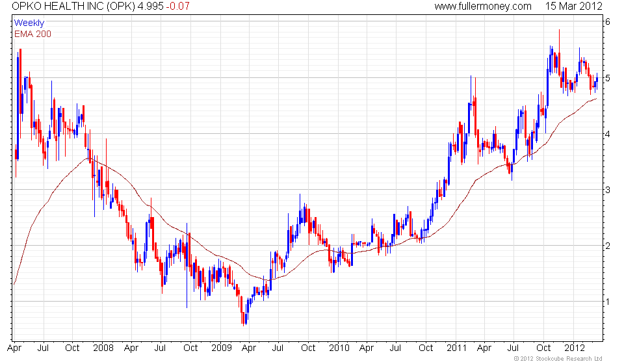Screen dimensions: 637x364
Task: Click the 2010 year axis label
Action: point(339,348)
